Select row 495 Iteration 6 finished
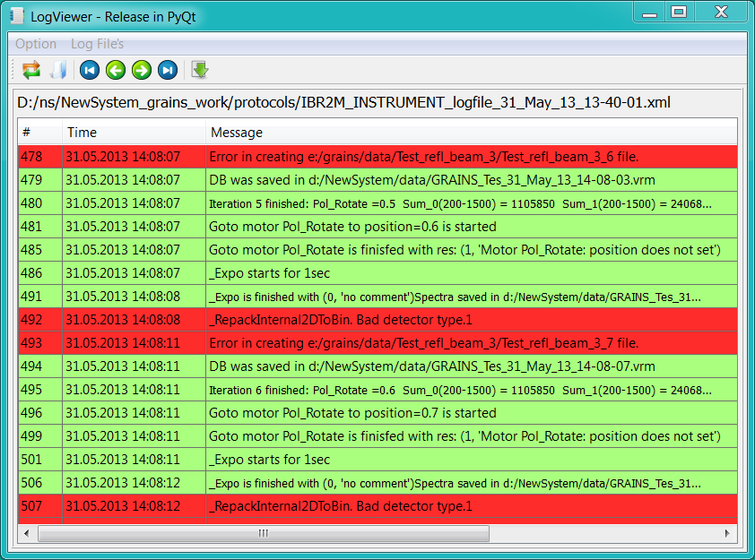This screenshot has width=755, height=560. pos(377,390)
